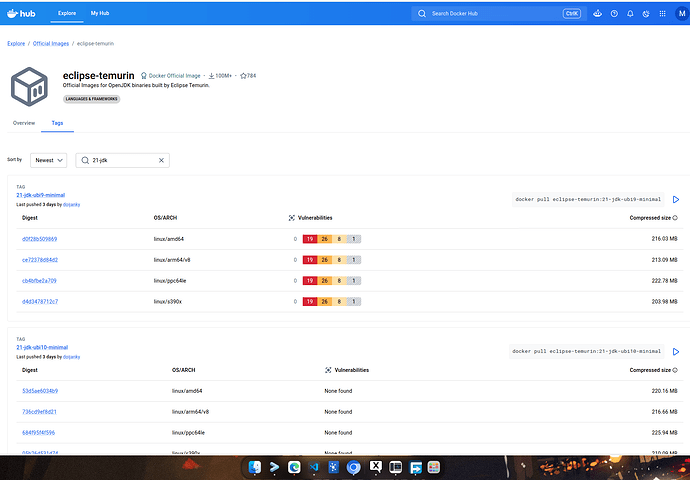Viewport: 690px width, 480px height.
Task: Expand the Newest sort dropdown
Action: click(x=48, y=160)
